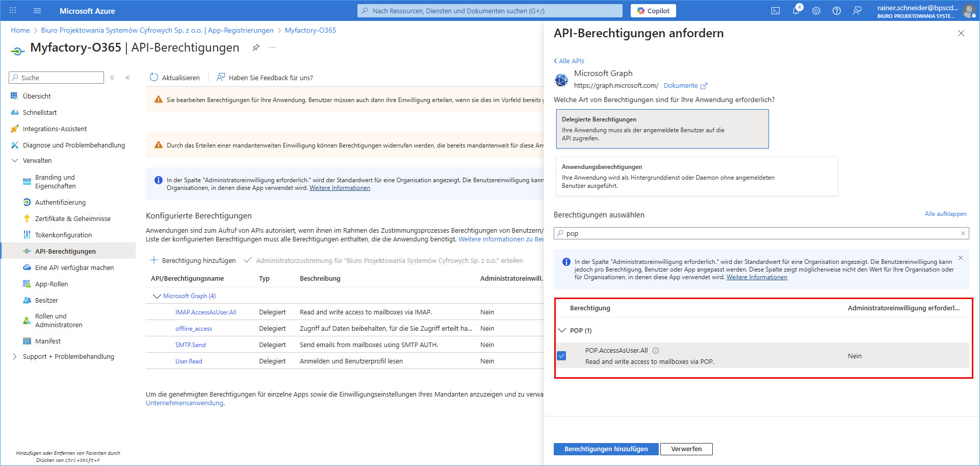Click Weitere Informationen in the panel banner
980x466 pixels.
757,277
